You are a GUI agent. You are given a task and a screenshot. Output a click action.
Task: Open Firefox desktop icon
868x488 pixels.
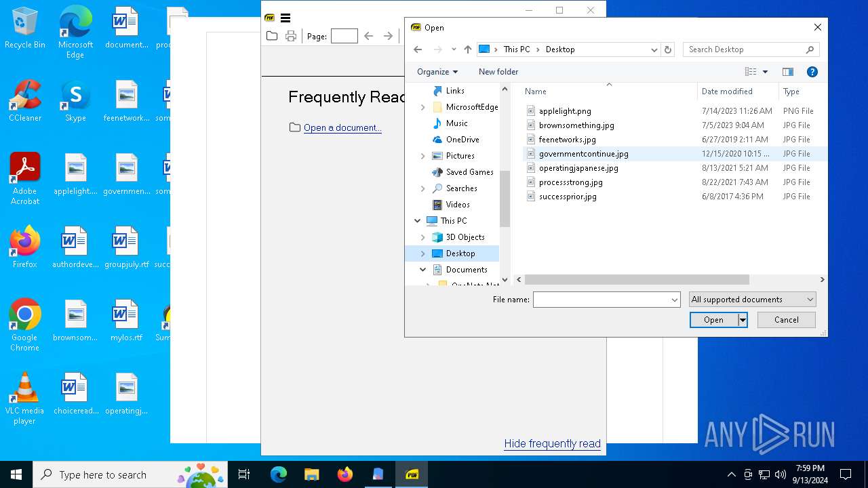point(25,248)
